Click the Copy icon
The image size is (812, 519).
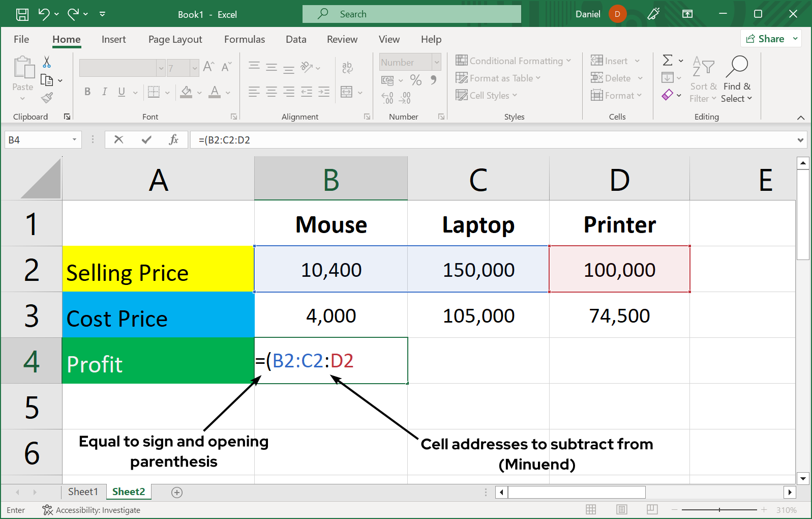tap(47, 80)
